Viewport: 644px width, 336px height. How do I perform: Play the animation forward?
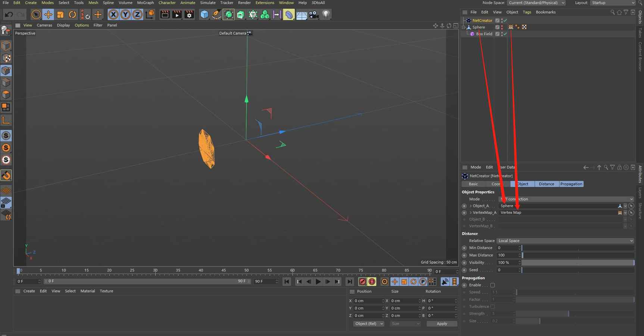coord(318,282)
